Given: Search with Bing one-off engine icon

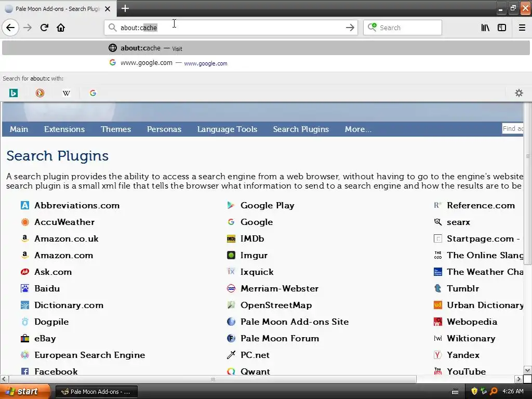Looking at the screenshot, I should [x=13, y=93].
